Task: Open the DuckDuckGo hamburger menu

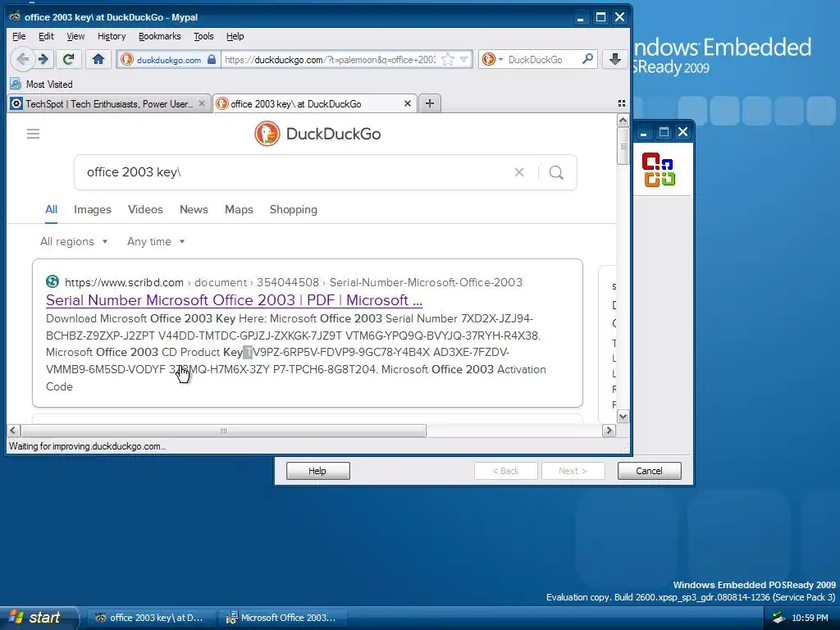Action: point(33,134)
